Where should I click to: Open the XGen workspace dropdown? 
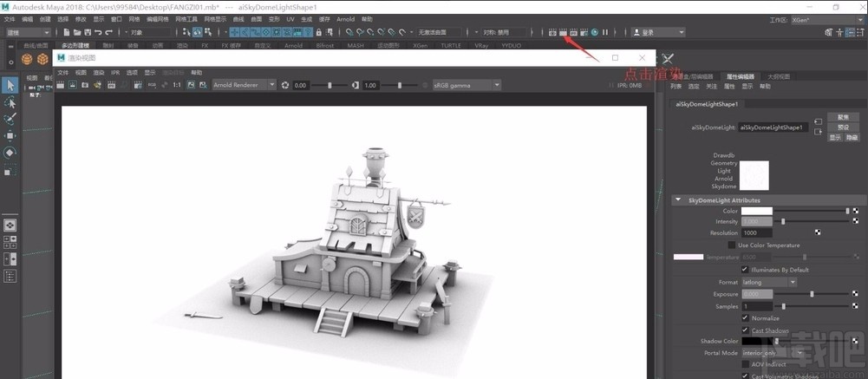(826, 21)
